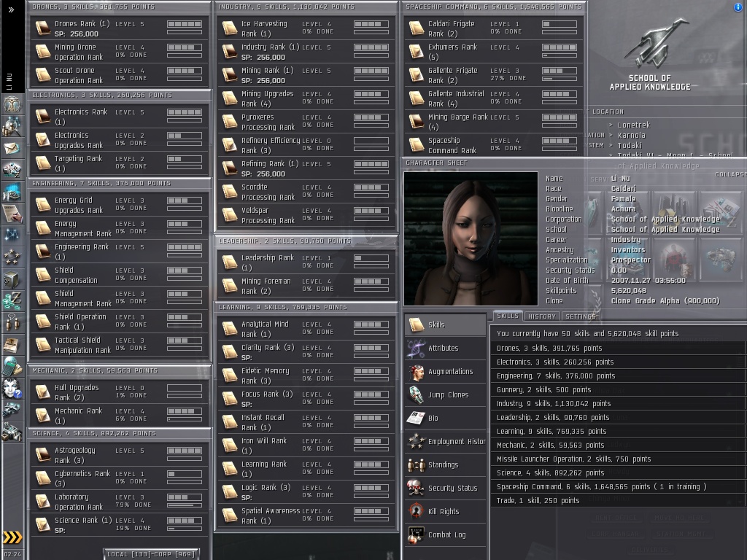Expand Missile Launcher Operation skills row
This screenshot has width=747, height=560.
pyautogui.click(x=617, y=459)
